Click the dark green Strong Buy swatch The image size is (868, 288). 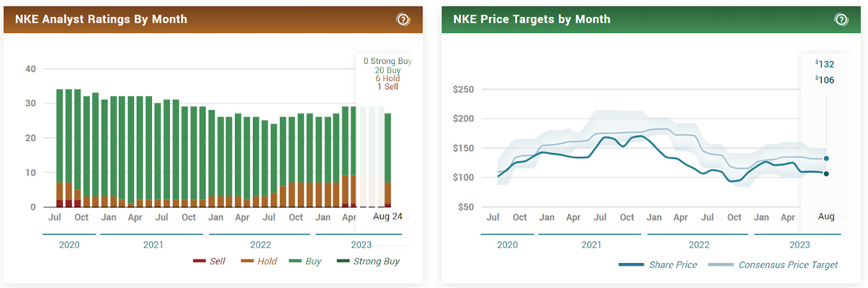point(343,261)
